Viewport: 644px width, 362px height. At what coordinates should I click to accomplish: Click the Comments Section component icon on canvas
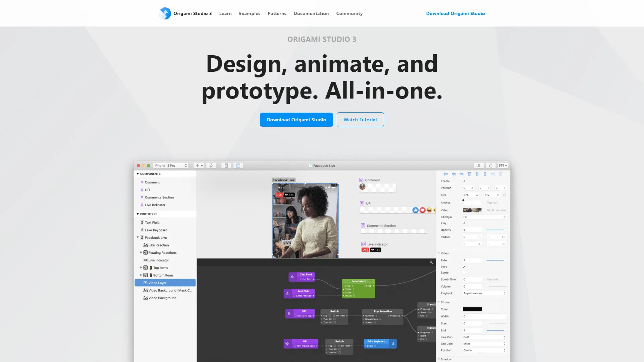(x=363, y=226)
